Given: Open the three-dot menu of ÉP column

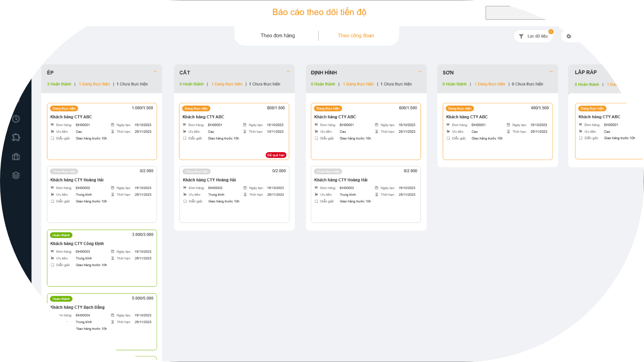Looking at the screenshot, I should click(x=155, y=72).
